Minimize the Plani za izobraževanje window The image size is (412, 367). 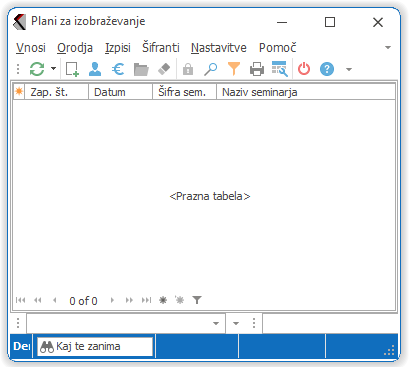click(282, 22)
